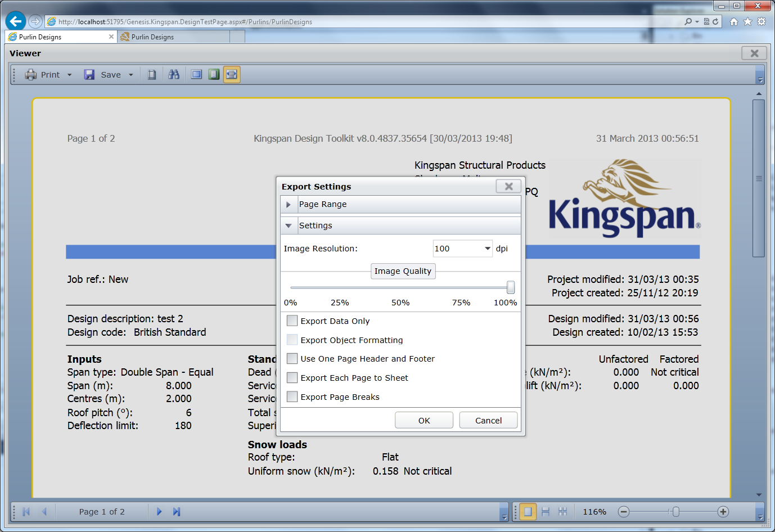Viewport: 775px width, 532px height.
Task: Click the compatibility view icon
Action: [x=706, y=21]
